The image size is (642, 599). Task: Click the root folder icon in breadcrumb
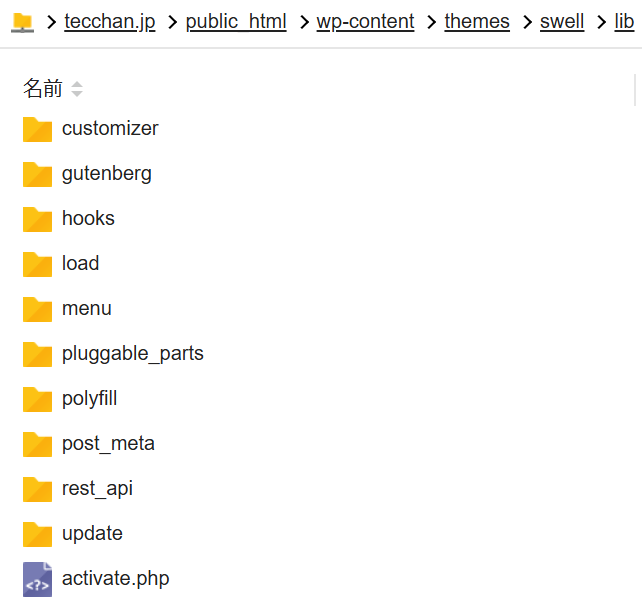[23, 22]
